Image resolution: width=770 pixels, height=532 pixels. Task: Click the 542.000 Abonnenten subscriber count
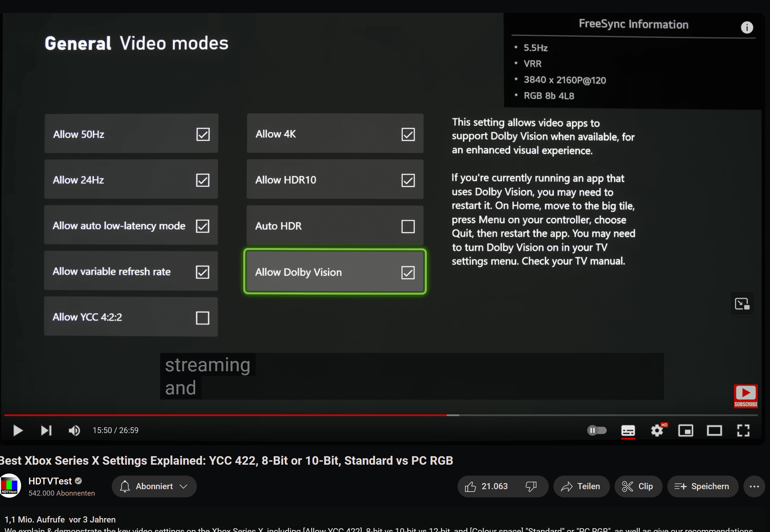pos(62,493)
